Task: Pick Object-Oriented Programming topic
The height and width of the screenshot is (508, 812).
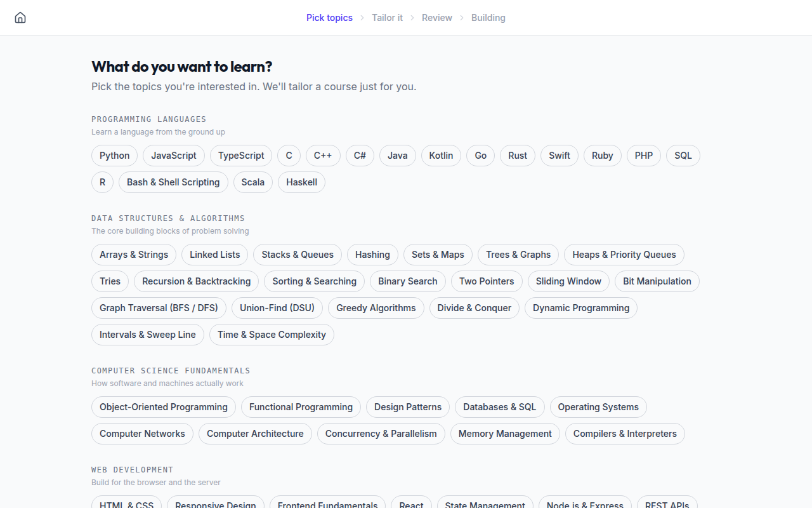Action: click(x=164, y=407)
